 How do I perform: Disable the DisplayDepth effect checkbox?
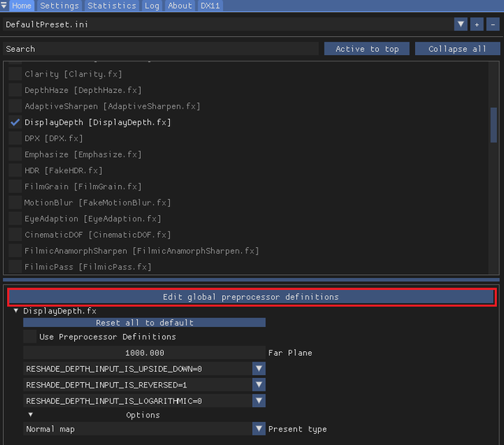pos(15,122)
